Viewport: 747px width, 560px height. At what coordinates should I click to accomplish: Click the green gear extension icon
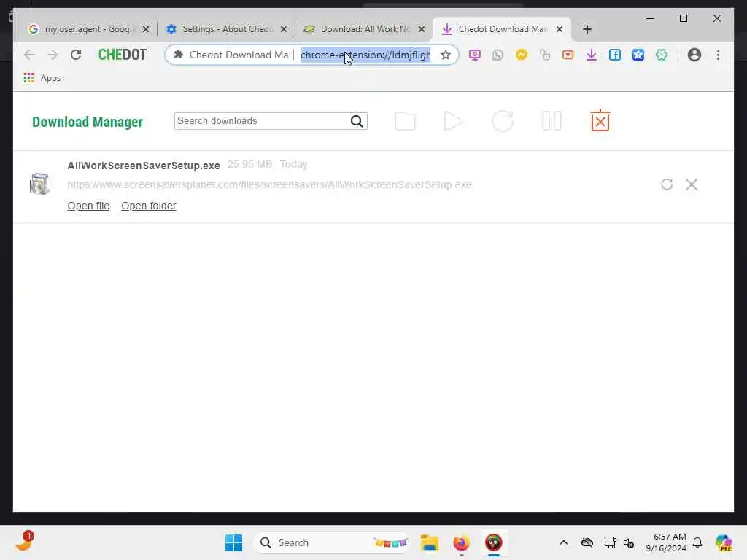click(661, 55)
